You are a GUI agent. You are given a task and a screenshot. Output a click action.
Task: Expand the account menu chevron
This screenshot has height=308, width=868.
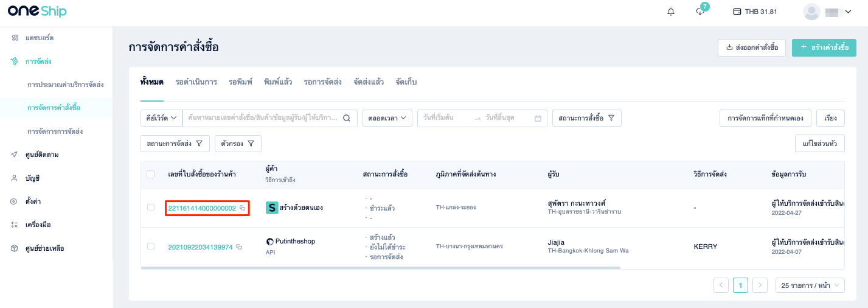(x=848, y=12)
